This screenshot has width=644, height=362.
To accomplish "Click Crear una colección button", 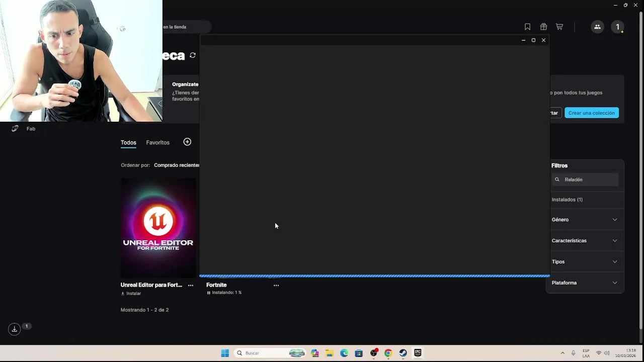I will [x=592, y=113].
